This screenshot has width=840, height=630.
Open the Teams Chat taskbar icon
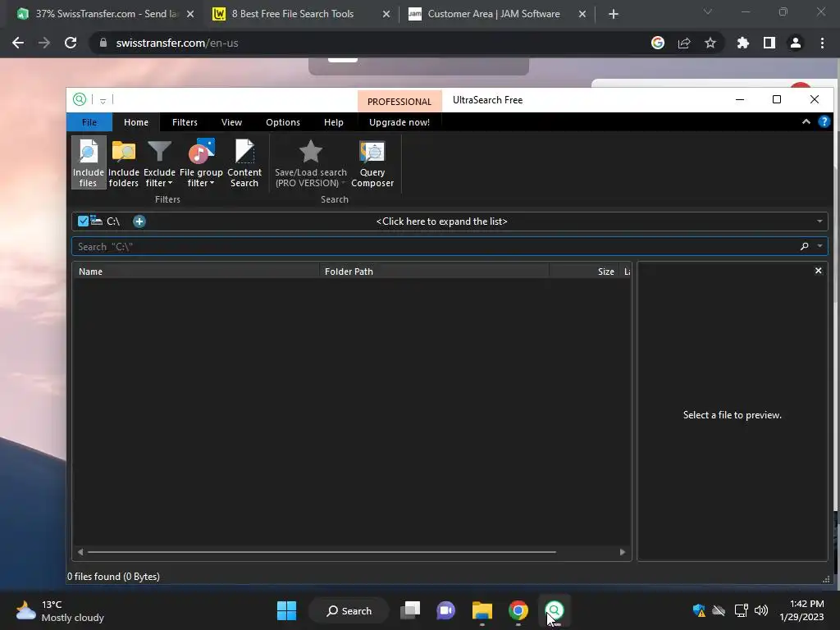pos(445,610)
